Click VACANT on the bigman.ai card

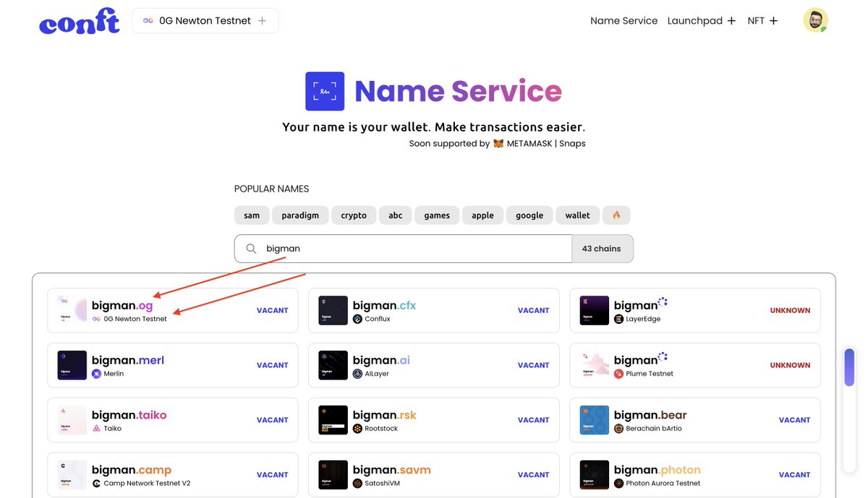tap(533, 365)
